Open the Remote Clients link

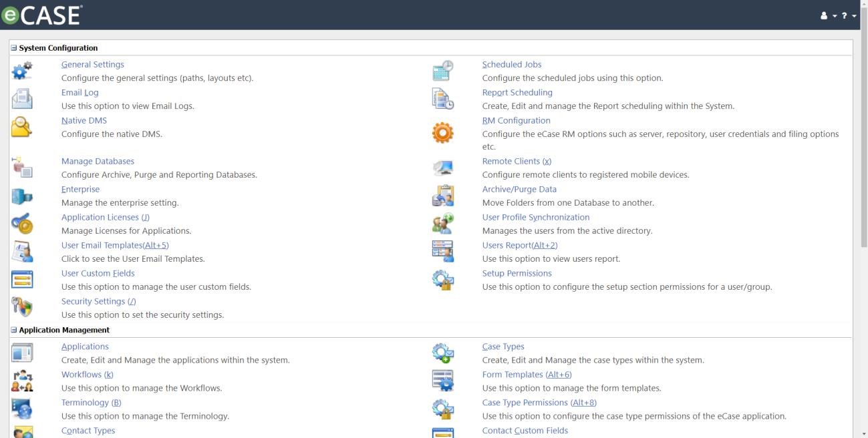517,162
